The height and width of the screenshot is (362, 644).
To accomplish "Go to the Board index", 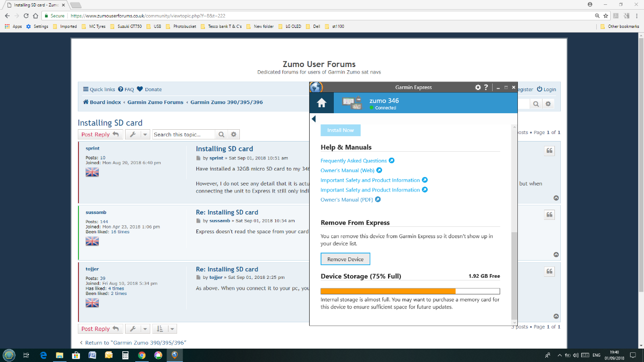I will click(102, 102).
